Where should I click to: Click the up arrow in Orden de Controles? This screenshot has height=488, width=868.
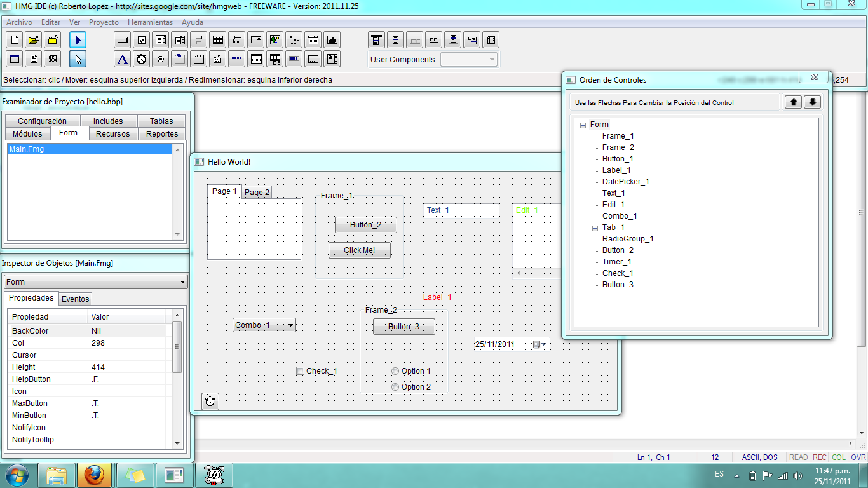click(x=792, y=102)
